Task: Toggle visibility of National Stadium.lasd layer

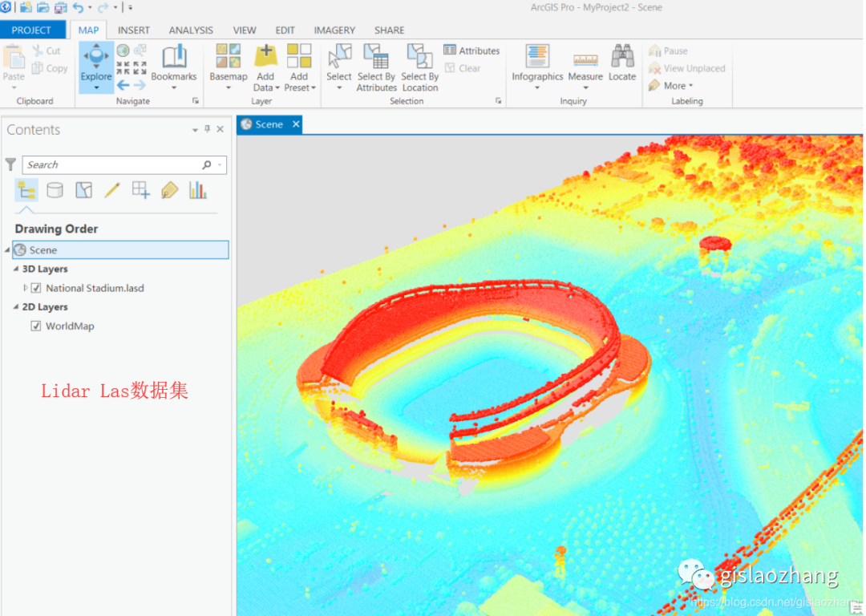Action: pyautogui.click(x=37, y=288)
